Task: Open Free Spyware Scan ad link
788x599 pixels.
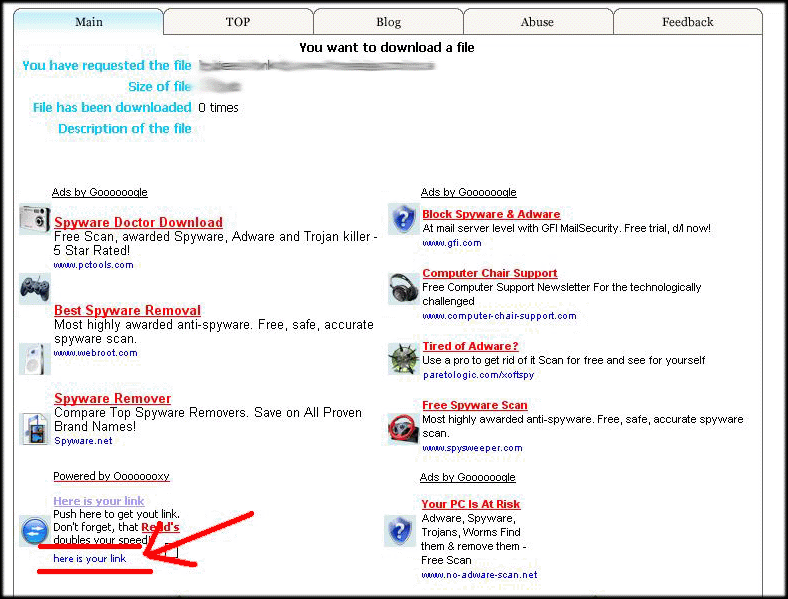Action: coord(474,405)
